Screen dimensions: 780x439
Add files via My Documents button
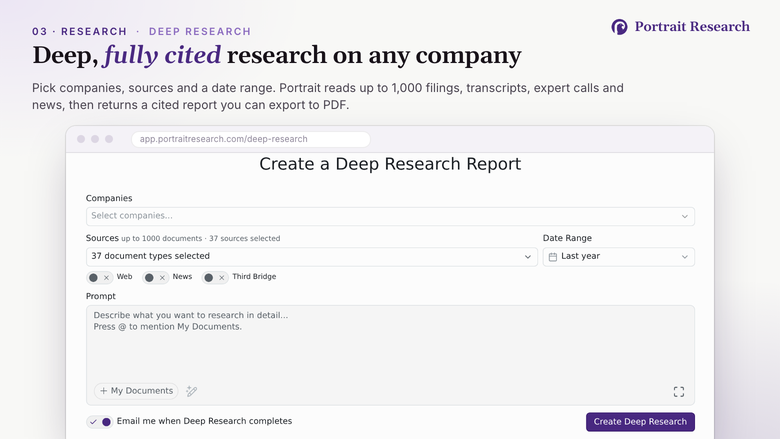[136, 391]
